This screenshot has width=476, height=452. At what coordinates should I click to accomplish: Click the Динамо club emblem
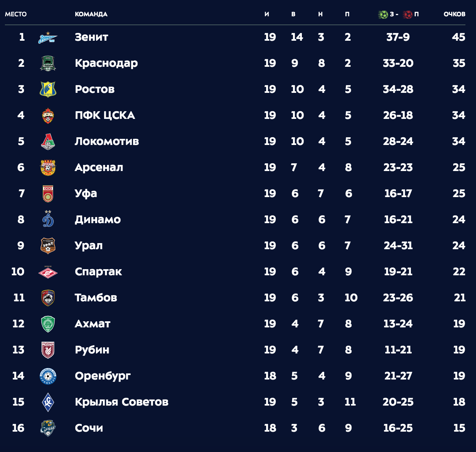click(48, 219)
